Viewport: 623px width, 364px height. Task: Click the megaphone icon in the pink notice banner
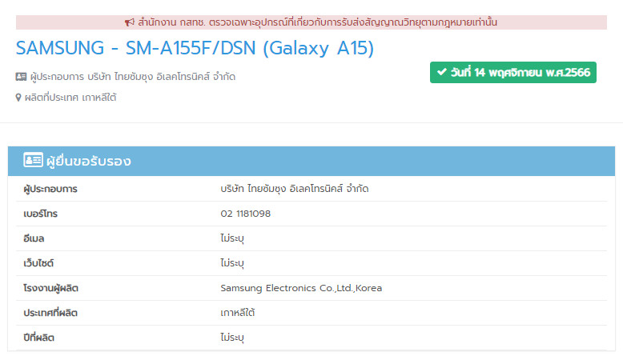pos(130,22)
